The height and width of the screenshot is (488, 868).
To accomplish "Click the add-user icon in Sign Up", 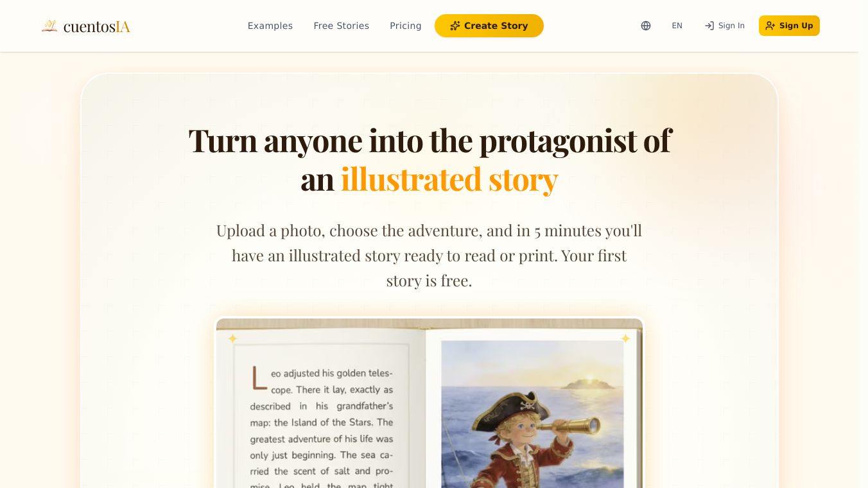I will (x=770, y=26).
